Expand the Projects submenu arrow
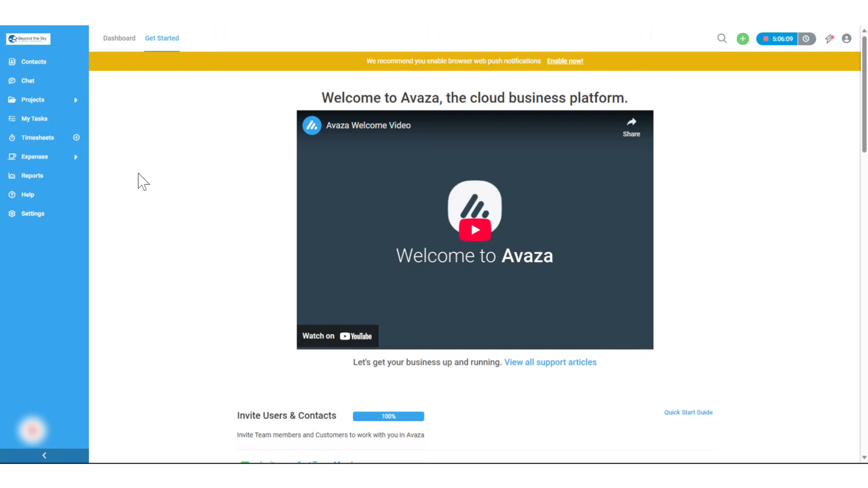The height and width of the screenshot is (488, 868). click(x=75, y=100)
